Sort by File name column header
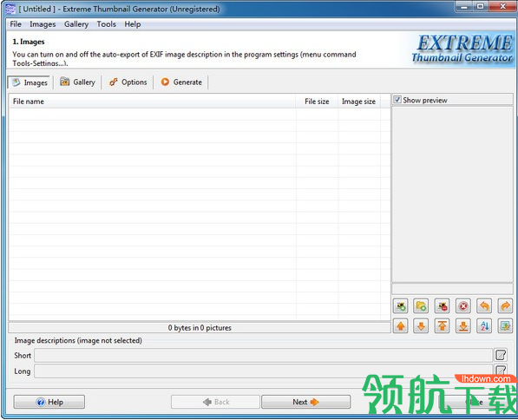 click(x=153, y=102)
